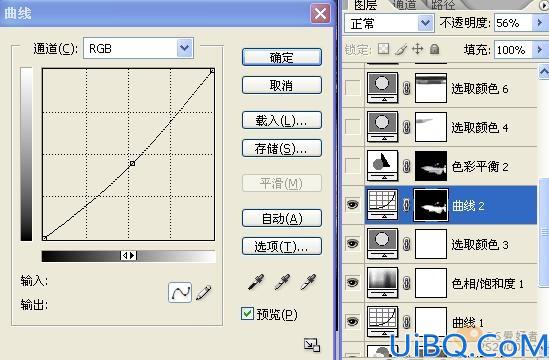This screenshot has width=549, height=360.
Task: Click the 载入(L)... load button
Action: [282, 120]
